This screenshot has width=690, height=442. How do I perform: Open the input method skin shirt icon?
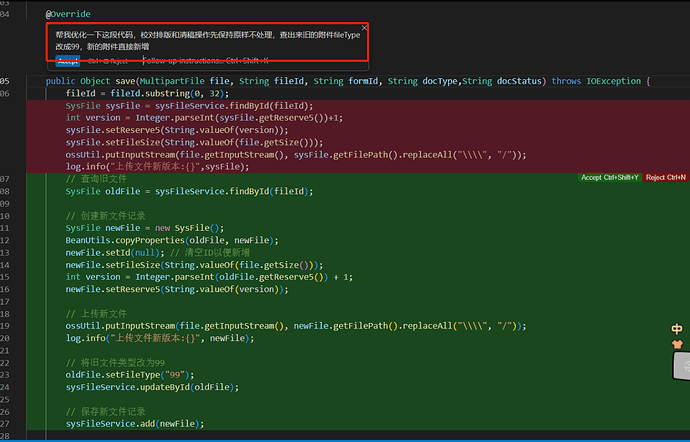pyautogui.click(x=677, y=344)
